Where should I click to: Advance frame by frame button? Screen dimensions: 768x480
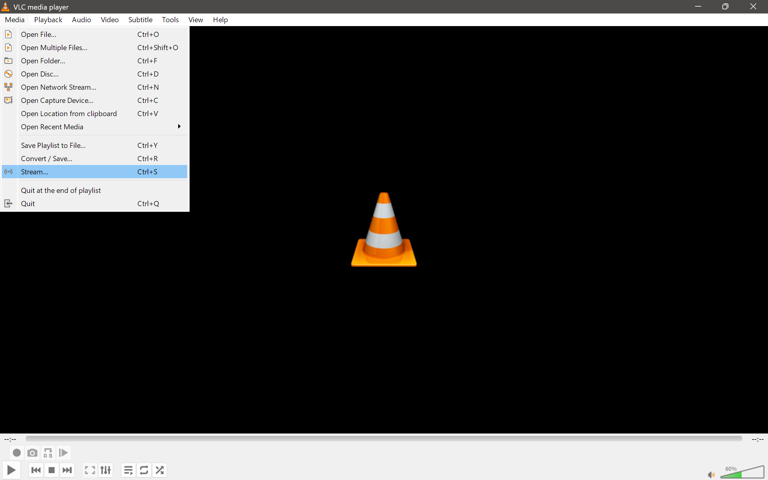[x=64, y=453]
